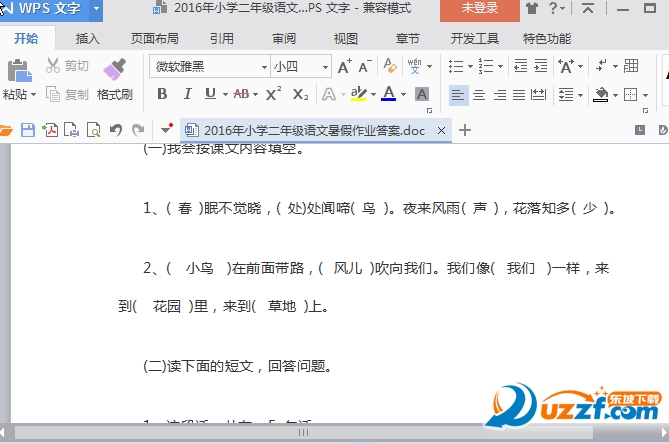The image size is (669, 444).
Task: Click the print preview magnifier icon
Action: tap(93, 130)
